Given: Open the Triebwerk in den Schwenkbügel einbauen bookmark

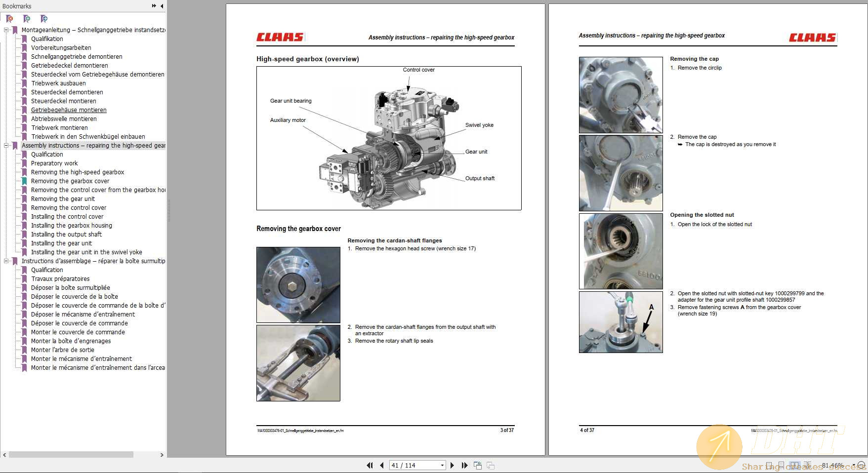Looking at the screenshot, I should coord(88,136).
